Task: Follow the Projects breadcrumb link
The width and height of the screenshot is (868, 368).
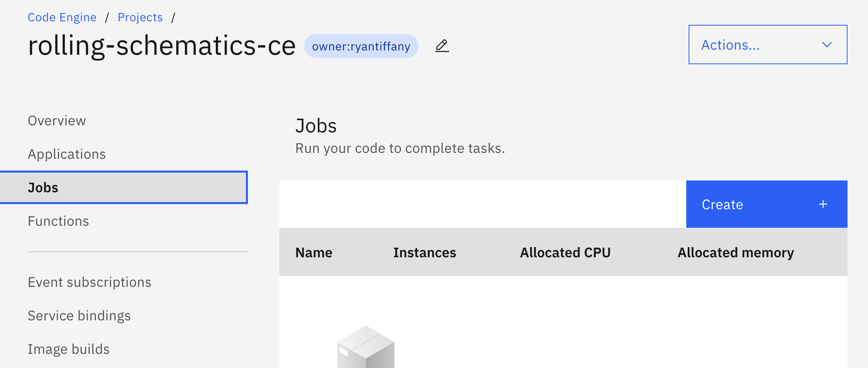Action: 140,17
